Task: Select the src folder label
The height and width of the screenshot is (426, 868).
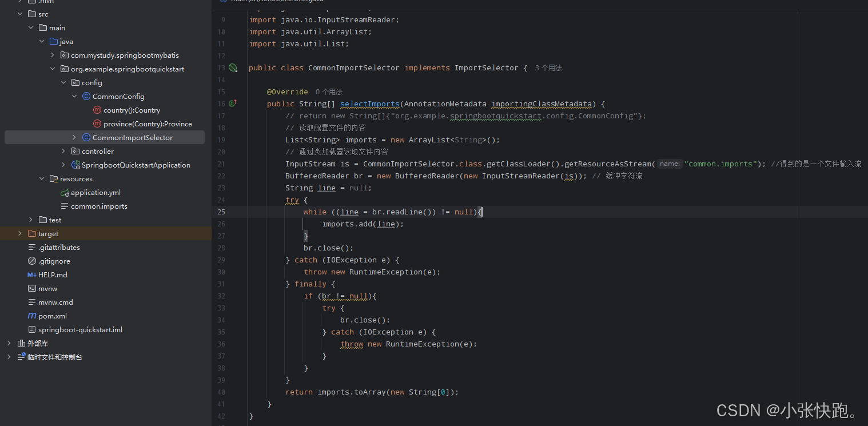Action: tap(43, 14)
